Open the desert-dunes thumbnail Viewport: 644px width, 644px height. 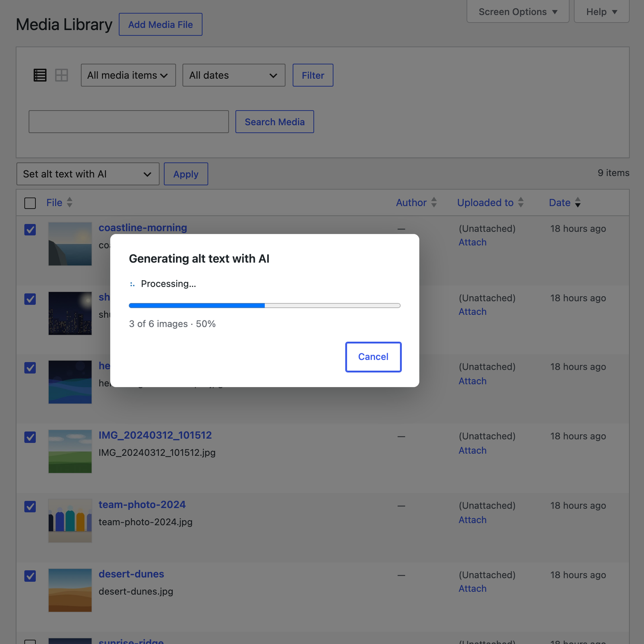[70, 590]
